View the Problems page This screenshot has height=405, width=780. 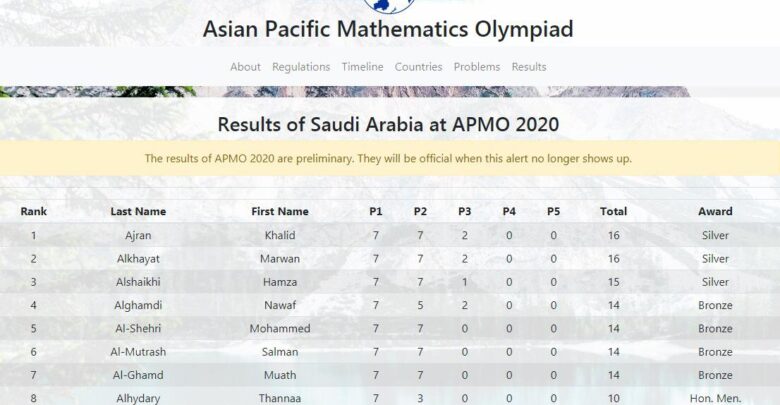477,67
